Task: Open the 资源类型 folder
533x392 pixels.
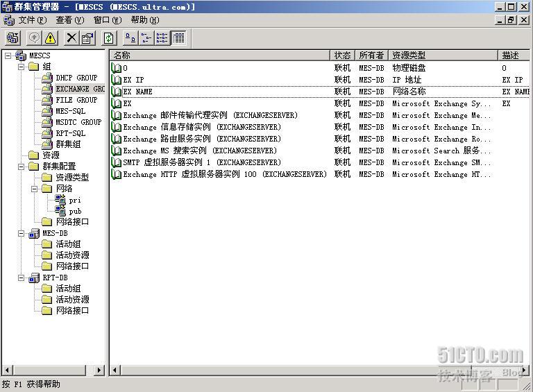Action: click(72, 178)
